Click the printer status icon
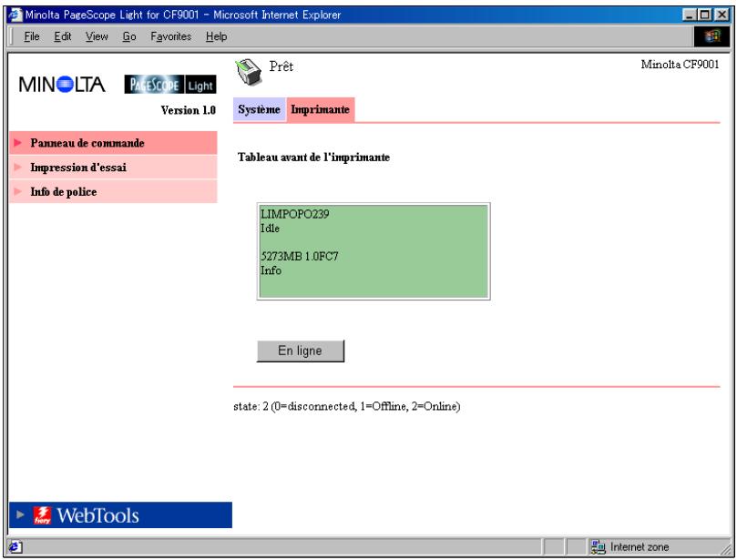 (x=248, y=72)
